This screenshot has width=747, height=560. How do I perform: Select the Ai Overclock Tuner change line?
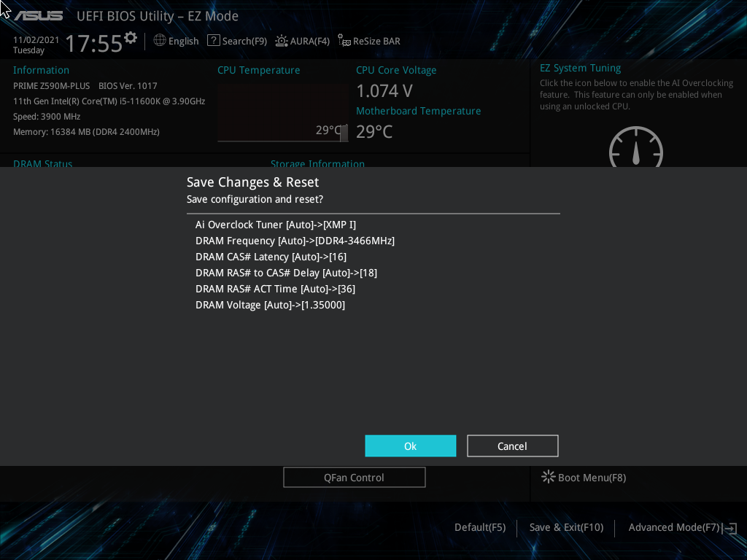[x=275, y=225]
